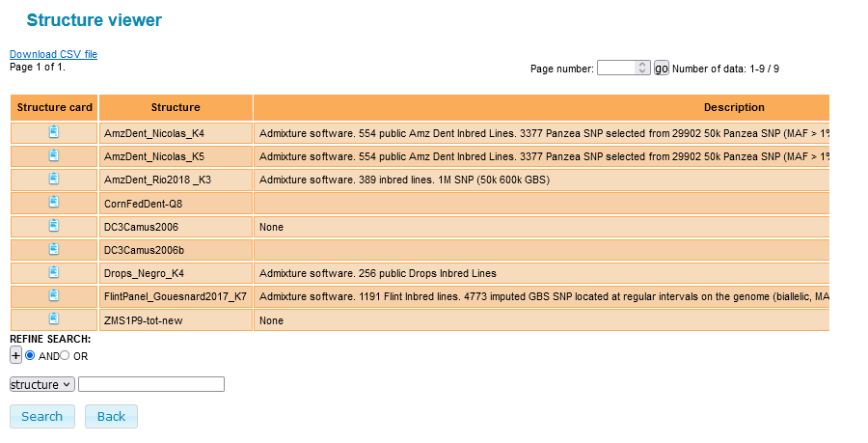Screen dimensions: 868x443
Task: Click the FlintPanel_Gouesnard2017_K7 structure name
Action: pos(176,297)
